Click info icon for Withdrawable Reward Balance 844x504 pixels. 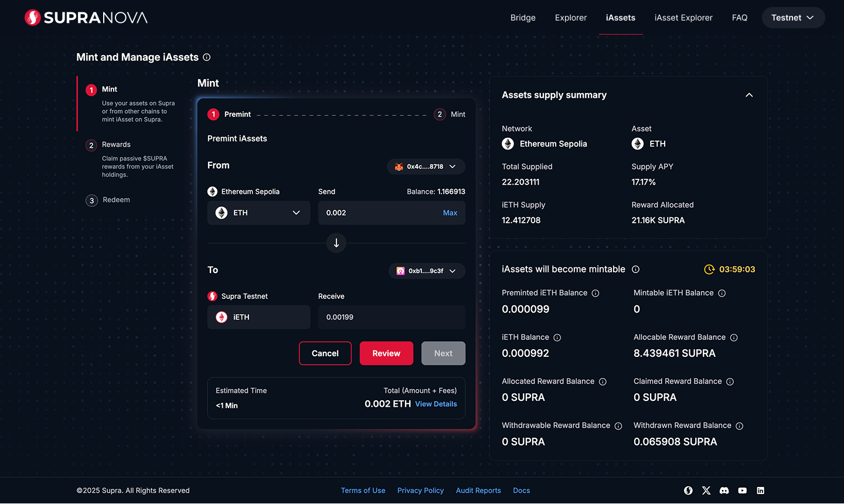pyautogui.click(x=618, y=426)
